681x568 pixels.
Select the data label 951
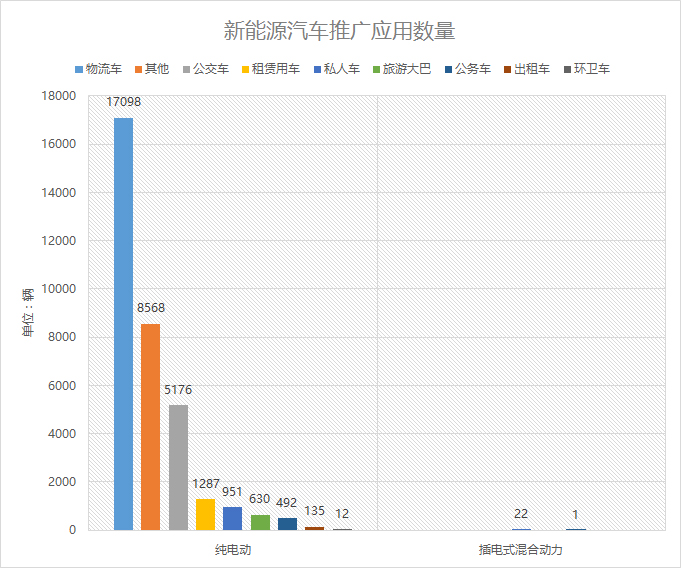point(232,491)
